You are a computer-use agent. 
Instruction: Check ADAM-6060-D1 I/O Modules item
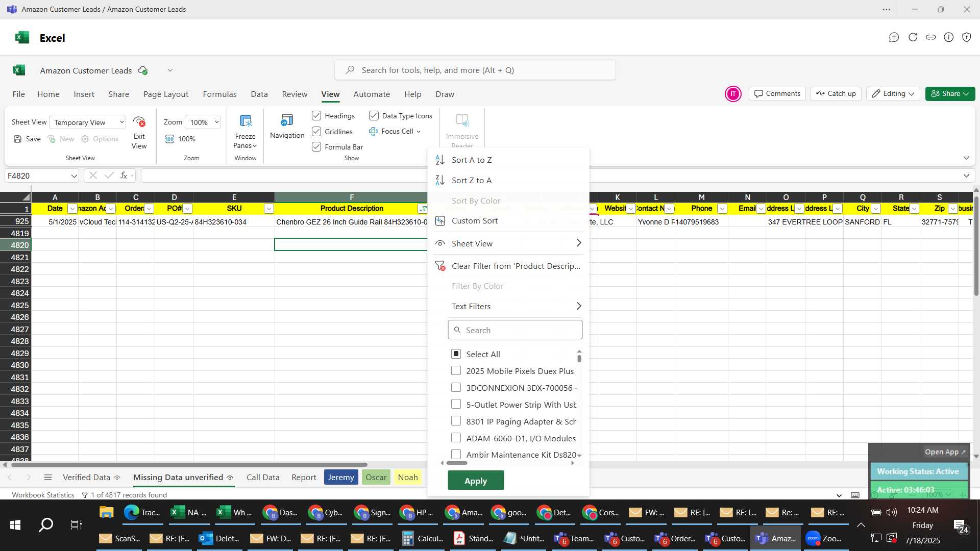[456, 438]
